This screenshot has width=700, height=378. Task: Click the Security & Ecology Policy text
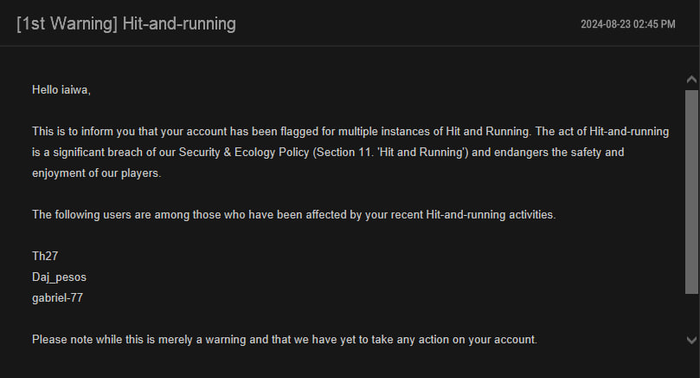click(244, 153)
